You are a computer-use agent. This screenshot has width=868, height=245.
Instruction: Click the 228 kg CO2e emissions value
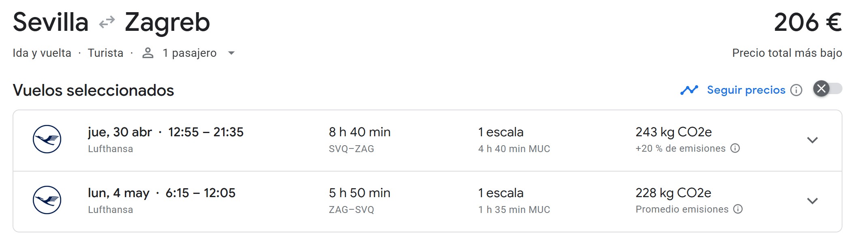tap(673, 193)
